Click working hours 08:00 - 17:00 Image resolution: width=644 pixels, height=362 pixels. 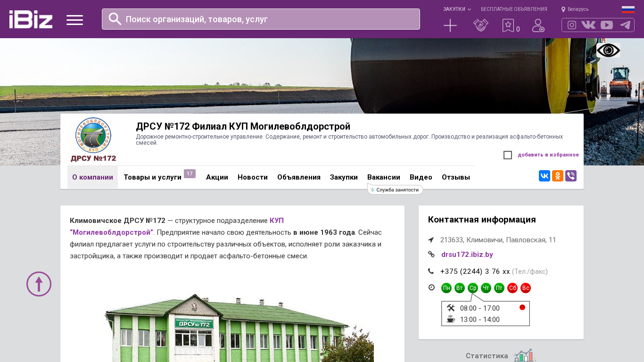tap(480, 308)
